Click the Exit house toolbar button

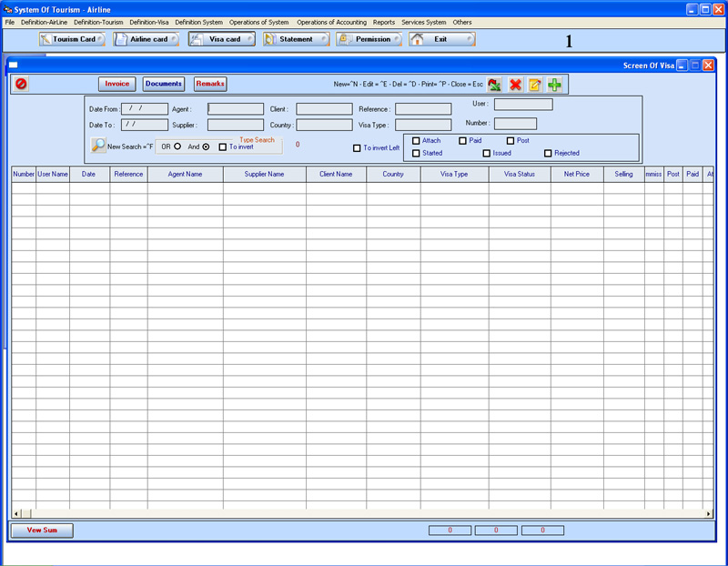click(x=441, y=39)
